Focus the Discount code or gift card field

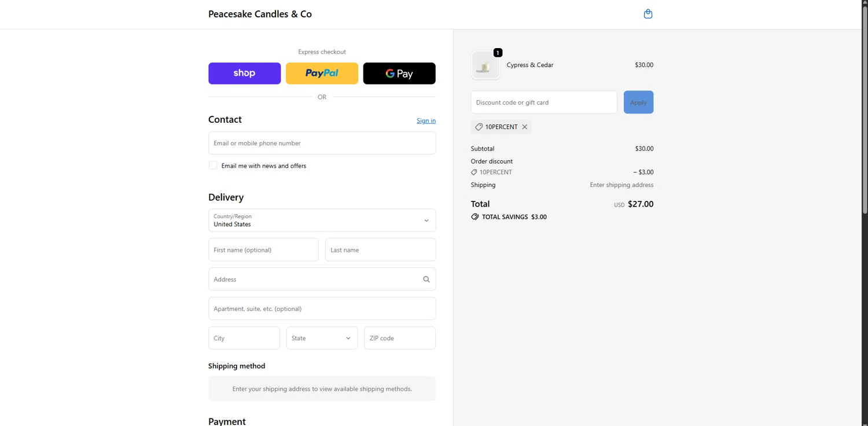[x=544, y=102]
